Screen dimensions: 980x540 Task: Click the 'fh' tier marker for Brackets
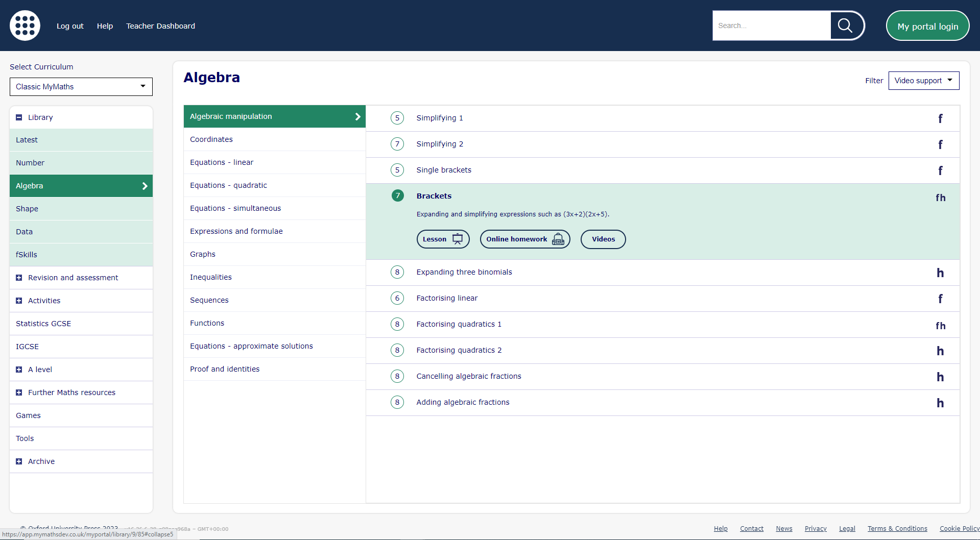tap(941, 198)
